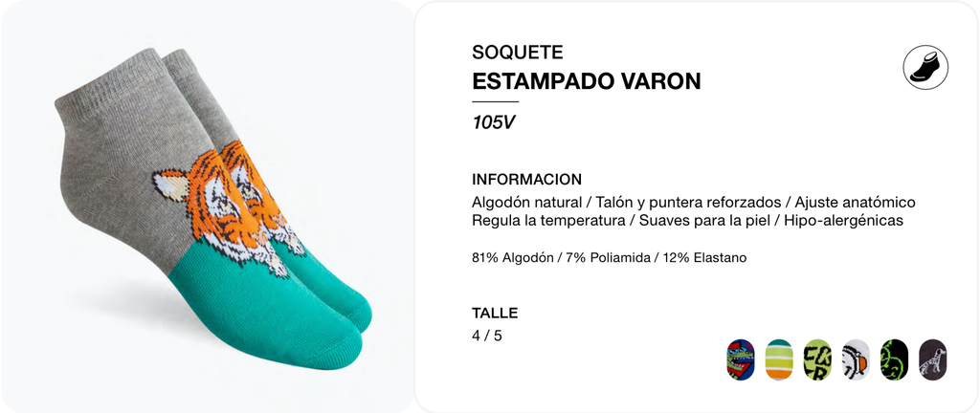The height and width of the screenshot is (413, 980).
Task: Select the 4 / 5 size option
Action: pyautogui.click(x=487, y=336)
